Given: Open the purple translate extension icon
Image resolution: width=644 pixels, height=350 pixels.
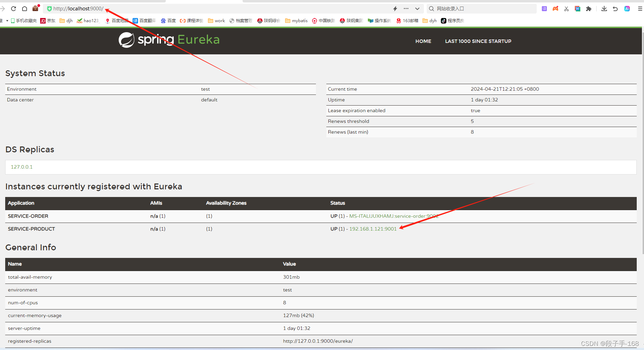Looking at the screenshot, I should click(544, 9).
